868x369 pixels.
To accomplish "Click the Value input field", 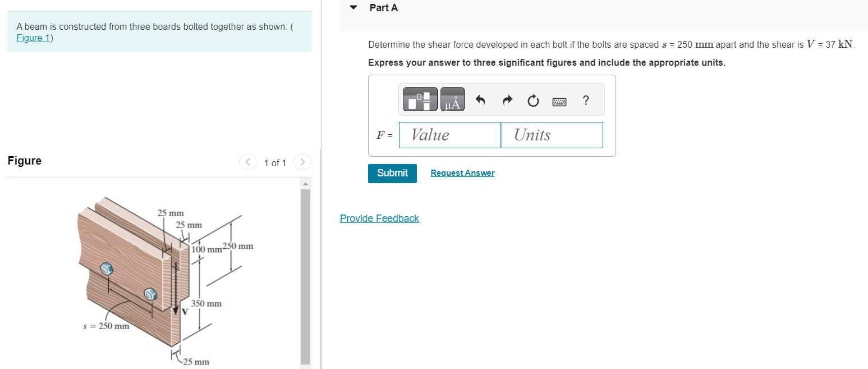I will (449, 135).
